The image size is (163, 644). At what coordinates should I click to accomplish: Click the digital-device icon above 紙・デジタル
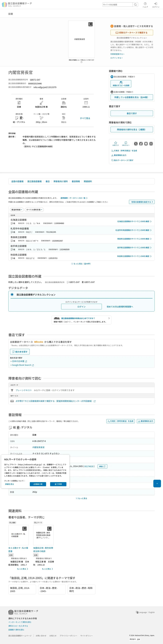point(21,118)
